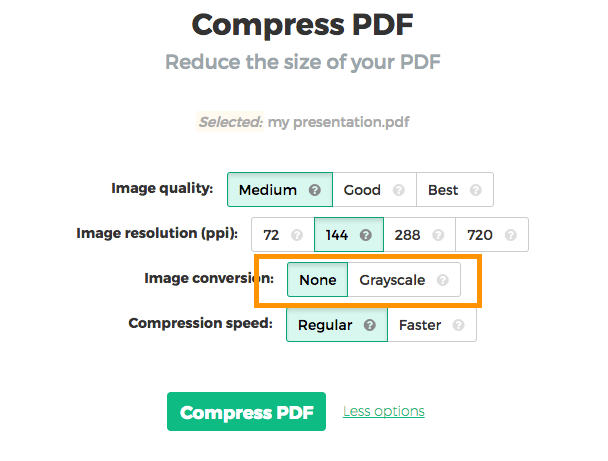Click help icon beside 144 ppi

(366, 236)
